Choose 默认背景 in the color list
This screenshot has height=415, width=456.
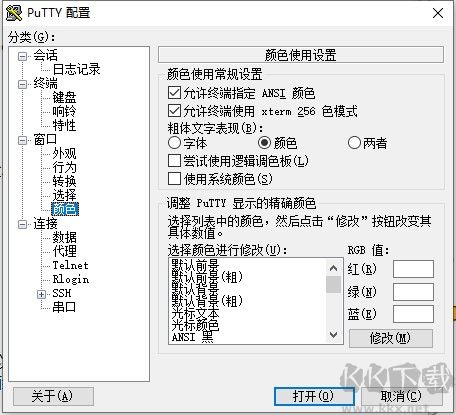tap(195, 289)
